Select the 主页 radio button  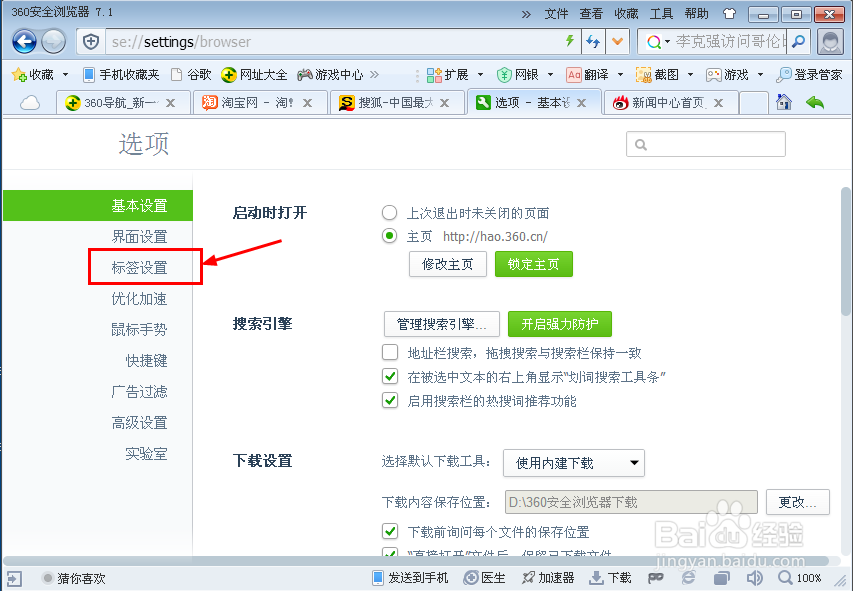tap(389, 236)
